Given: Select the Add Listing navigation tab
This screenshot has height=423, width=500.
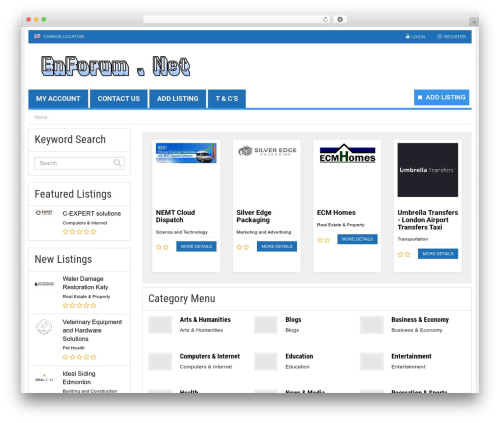Looking at the screenshot, I should [178, 99].
